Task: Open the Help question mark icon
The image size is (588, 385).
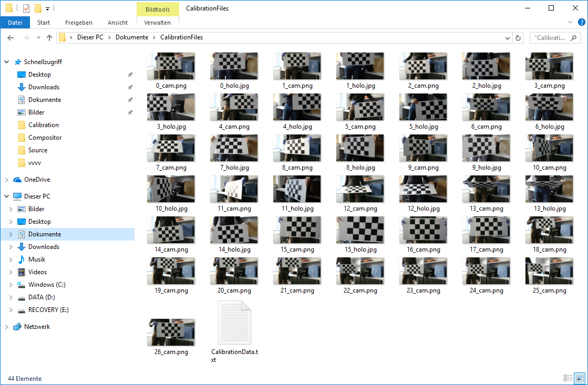Action: 581,22
